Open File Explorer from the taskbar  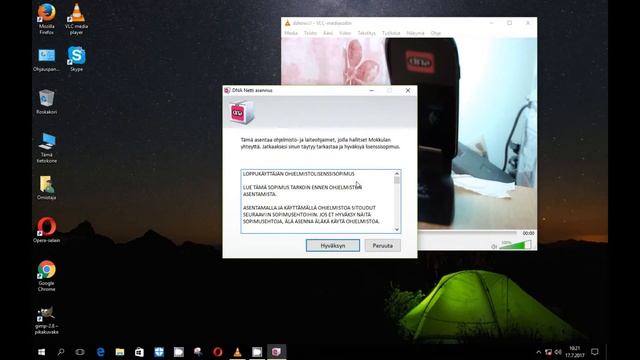tap(120, 352)
